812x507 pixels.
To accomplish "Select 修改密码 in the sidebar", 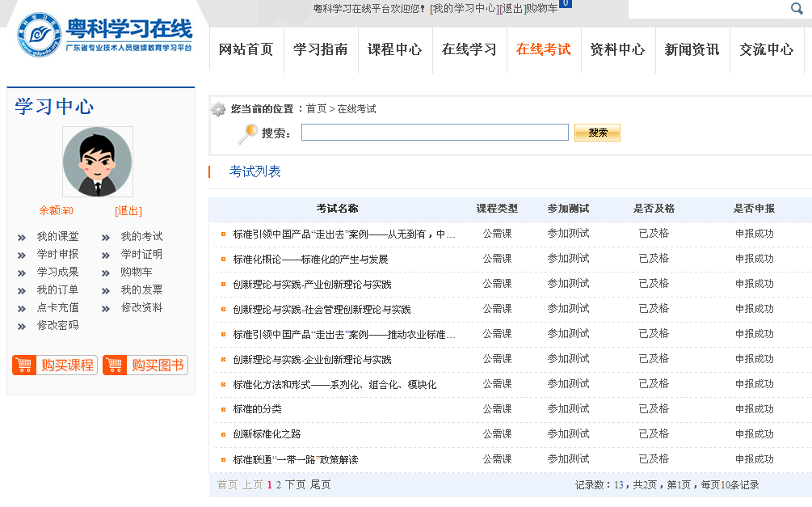I will click(57, 325).
